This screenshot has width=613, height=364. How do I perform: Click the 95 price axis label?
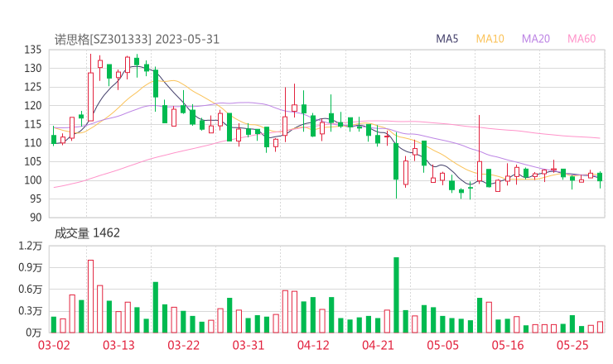(x=36, y=199)
